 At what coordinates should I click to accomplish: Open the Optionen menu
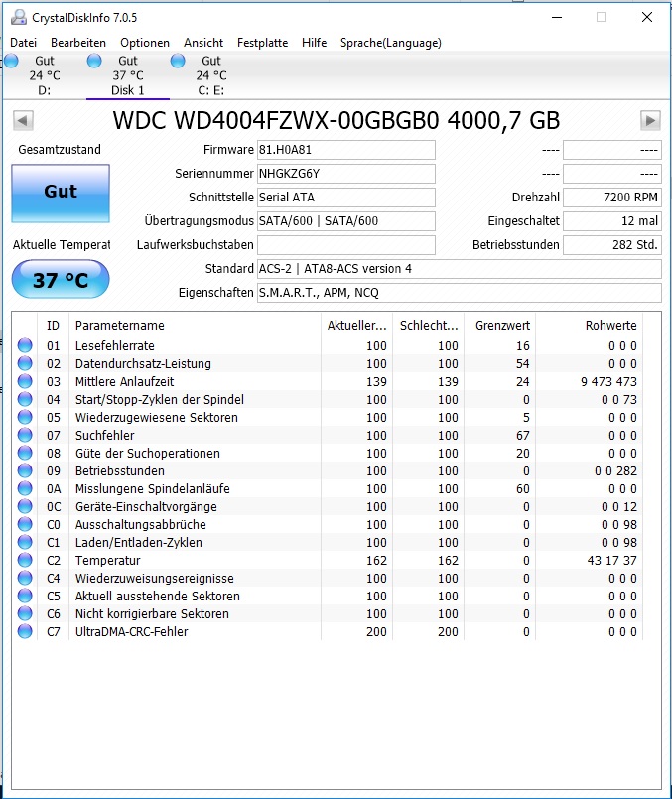(145, 43)
